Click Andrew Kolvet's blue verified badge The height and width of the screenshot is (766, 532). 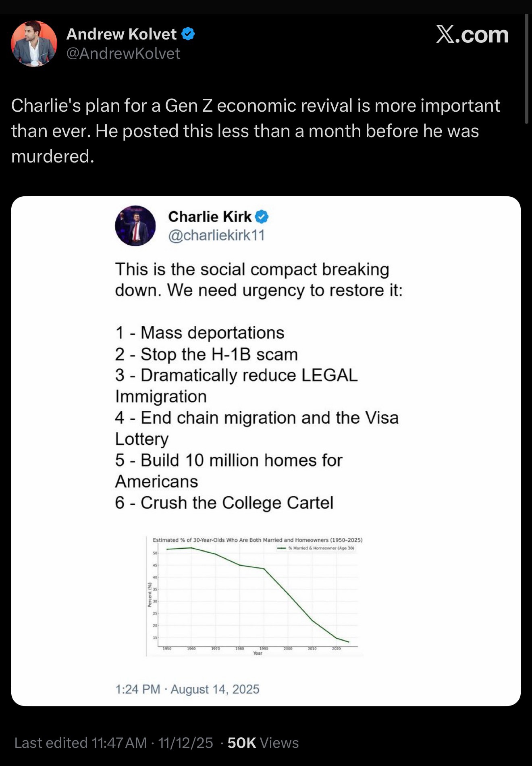pos(188,34)
